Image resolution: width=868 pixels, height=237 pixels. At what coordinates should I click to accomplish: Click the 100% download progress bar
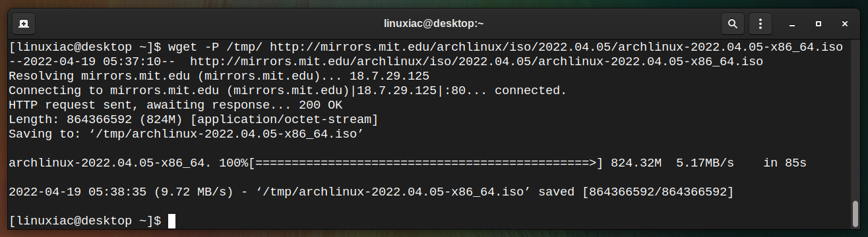(427, 163)
